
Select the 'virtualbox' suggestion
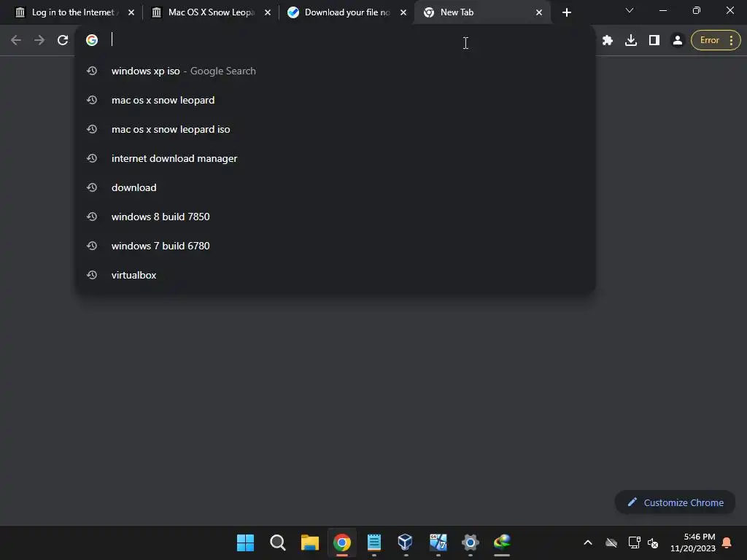coord(336,275)
